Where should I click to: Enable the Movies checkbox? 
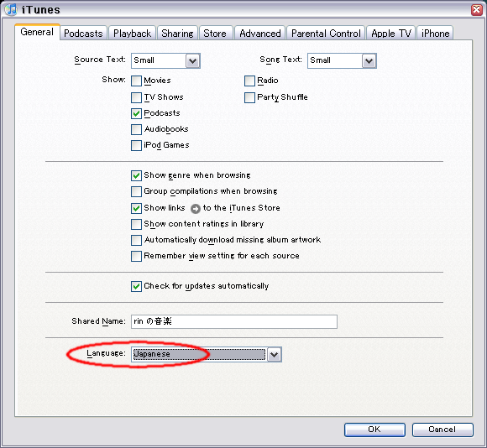click(x=136, y=81)
